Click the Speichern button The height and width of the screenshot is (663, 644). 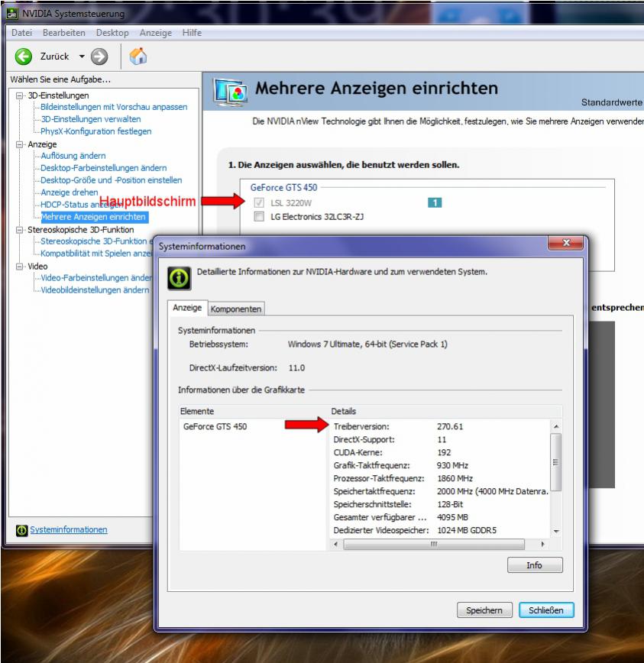pos(484,610)
